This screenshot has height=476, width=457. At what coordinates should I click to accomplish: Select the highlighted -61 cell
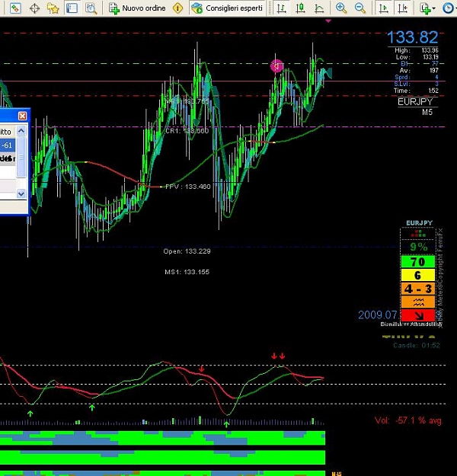(x=8, y=145)
